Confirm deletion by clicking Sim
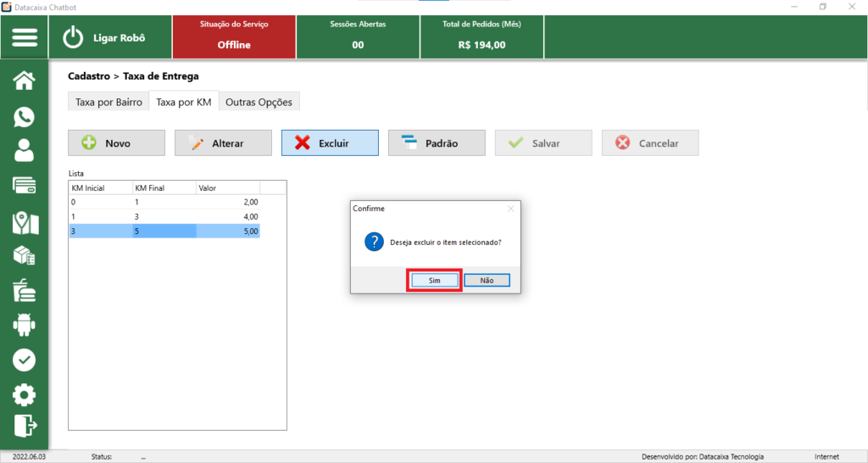This screenshot has width=868, height=463. tap(434, 280)
